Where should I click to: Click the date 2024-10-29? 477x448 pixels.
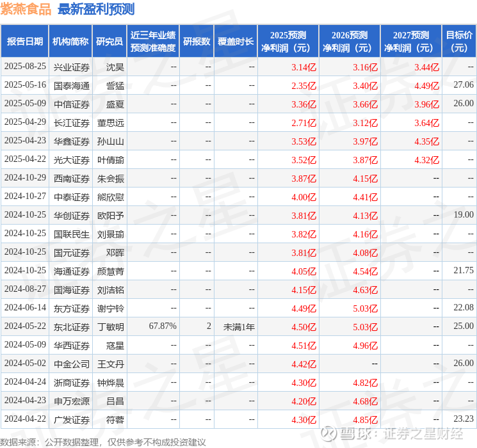(25, 178)
